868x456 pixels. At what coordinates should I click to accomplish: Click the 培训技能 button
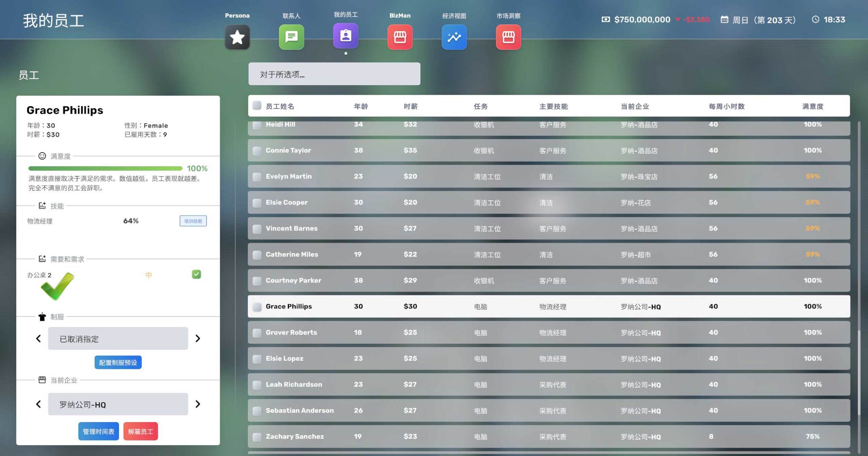[193, 221]
